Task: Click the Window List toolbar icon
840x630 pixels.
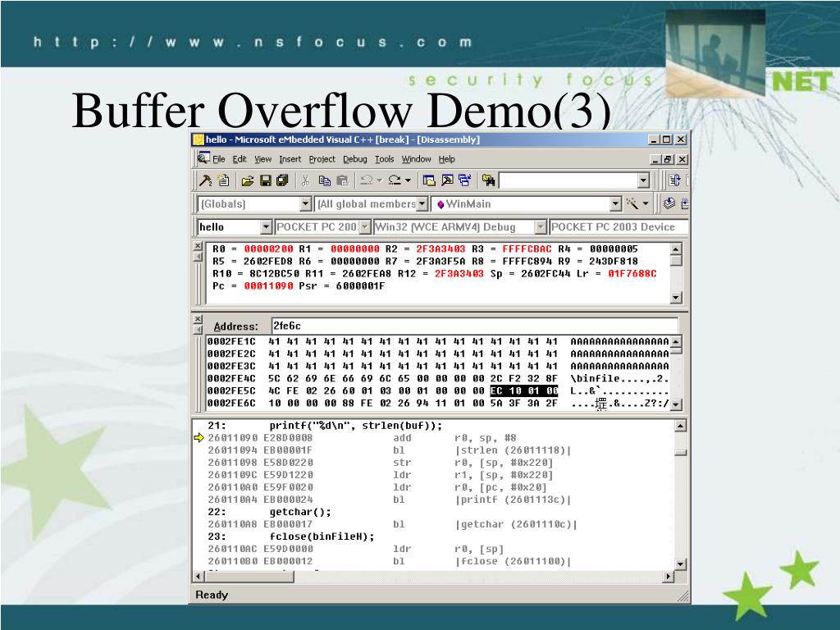Action: point(465,180)
